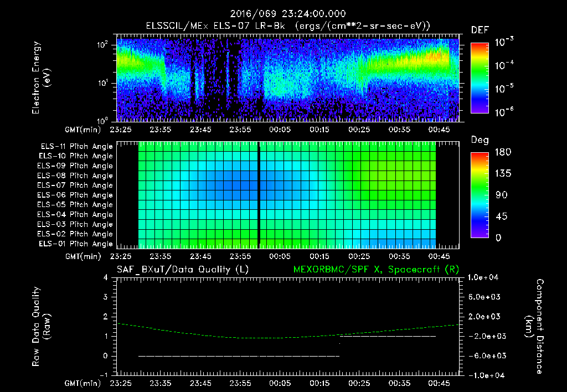Click the black data gap stripe in pitch angle grid
The width and height of the screenshot is (567, 392).
pyautogui.click(x=259, y=195)
